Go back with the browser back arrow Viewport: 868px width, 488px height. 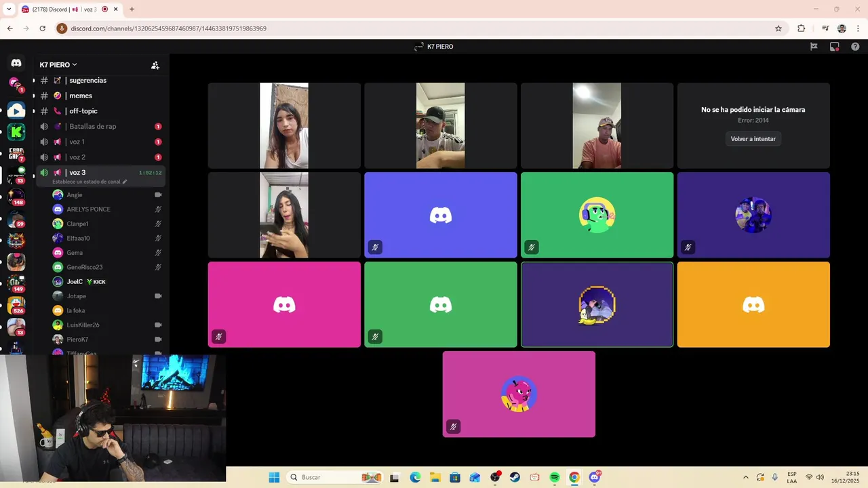(x=9, y=28)
